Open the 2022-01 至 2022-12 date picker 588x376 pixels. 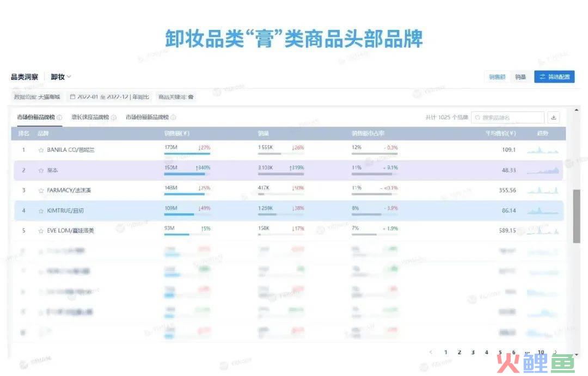(x=109, y=97)
